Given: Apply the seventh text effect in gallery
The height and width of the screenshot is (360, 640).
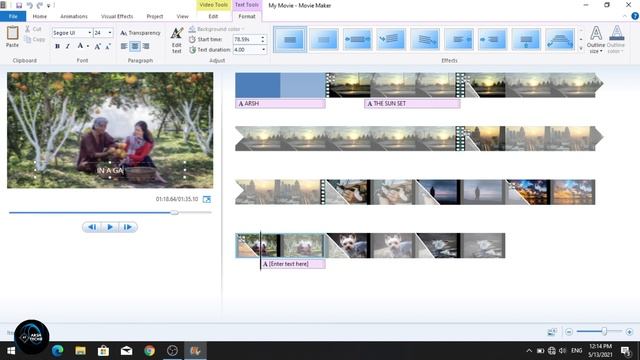Looking at the screenshot, I should coord(492,40).
